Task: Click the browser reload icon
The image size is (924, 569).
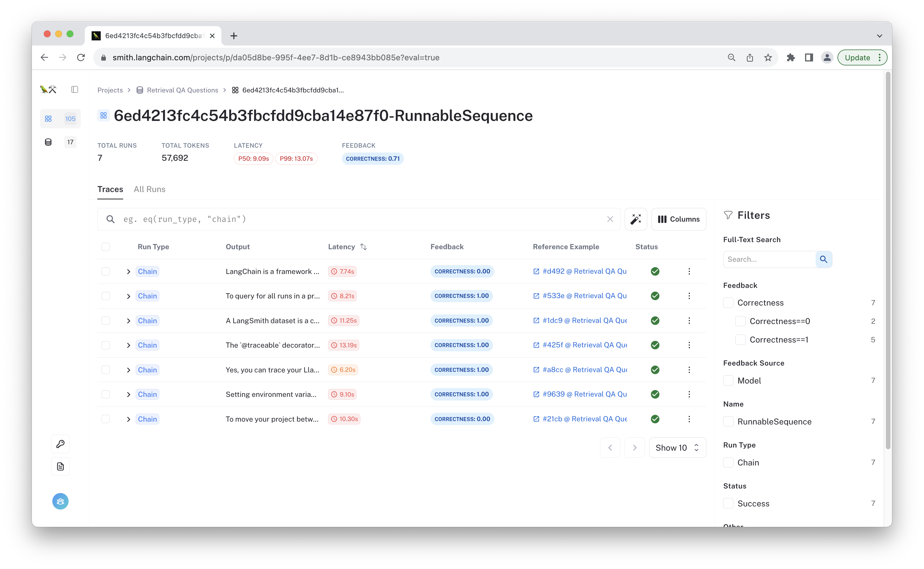Action: [x=81, y=57]
